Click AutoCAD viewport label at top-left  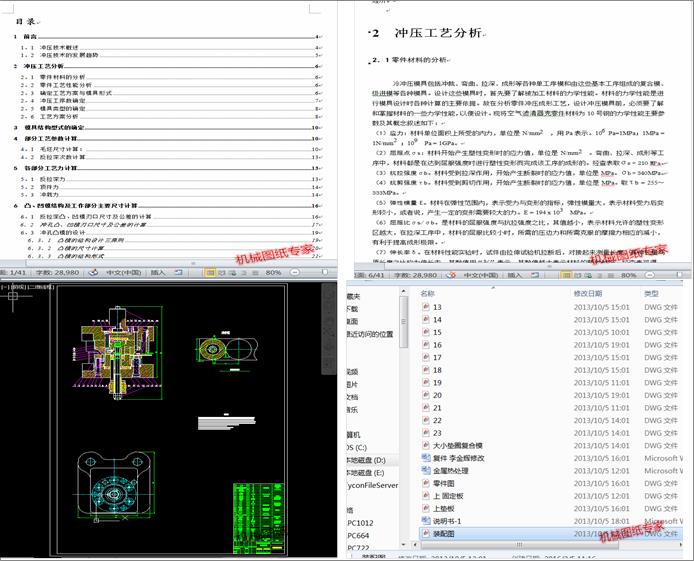(x=27, y=287)
